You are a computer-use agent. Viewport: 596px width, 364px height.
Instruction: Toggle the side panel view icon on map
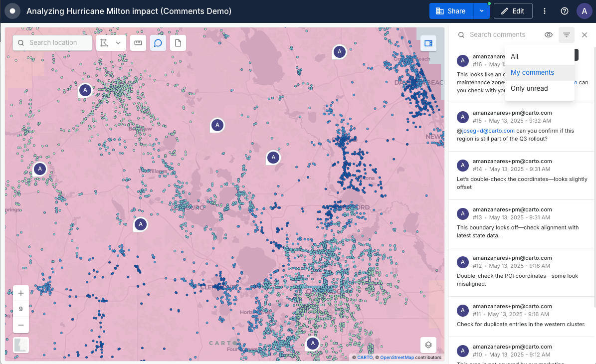coord(428,43)
